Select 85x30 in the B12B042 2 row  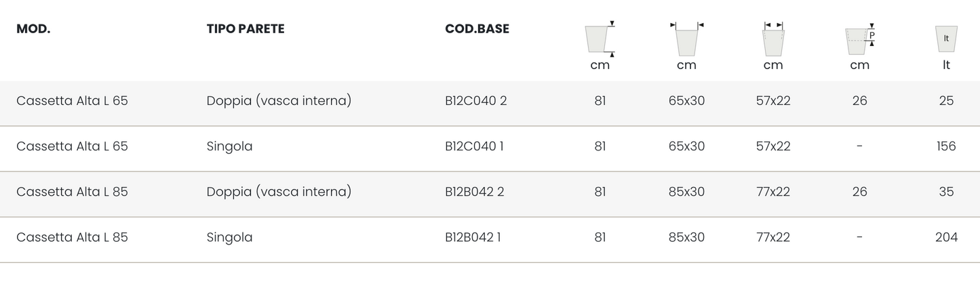point(686,192)
